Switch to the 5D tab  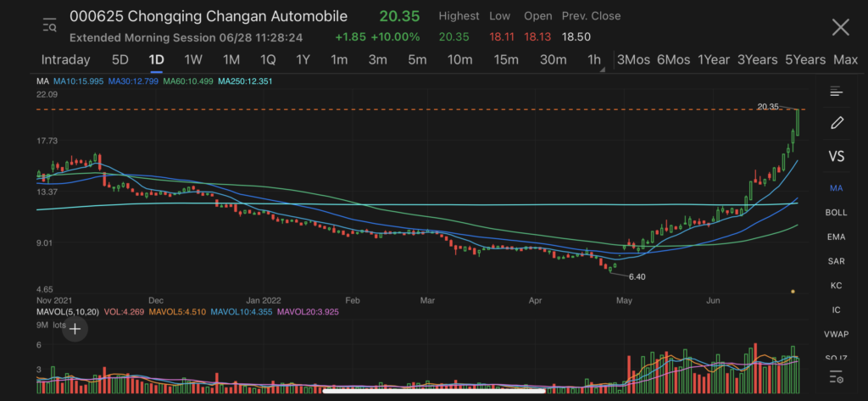click(x=120, y=60)
